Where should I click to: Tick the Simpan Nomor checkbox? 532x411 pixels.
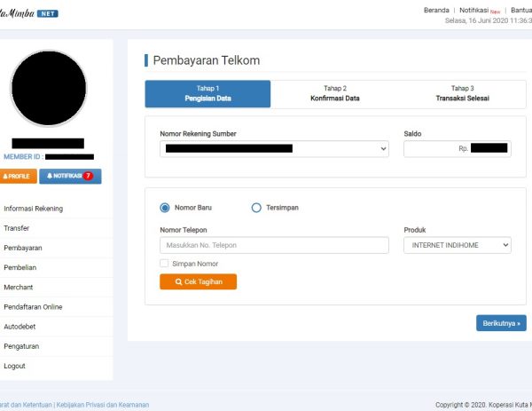click(x=164, y=264)
